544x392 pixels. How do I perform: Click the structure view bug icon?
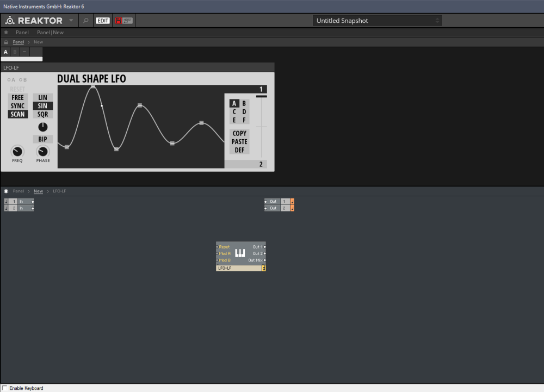click(6, 191)
